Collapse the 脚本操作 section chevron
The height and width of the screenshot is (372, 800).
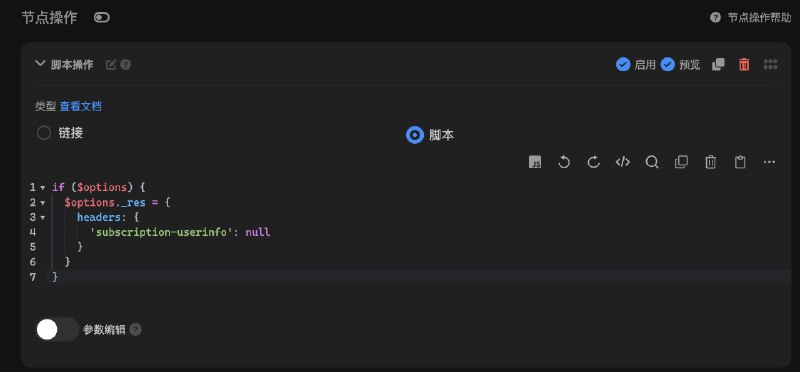tap(40, 64)
